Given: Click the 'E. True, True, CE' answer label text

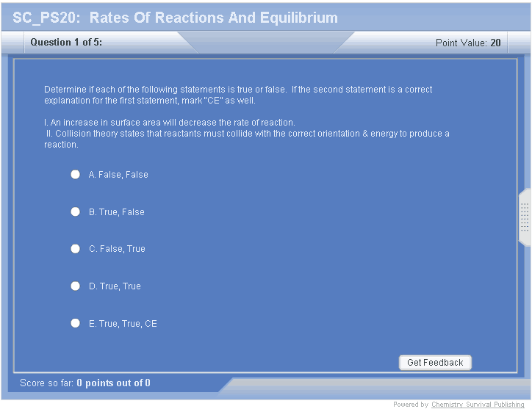Looking at the screenshot, I should tap(123, 324).
